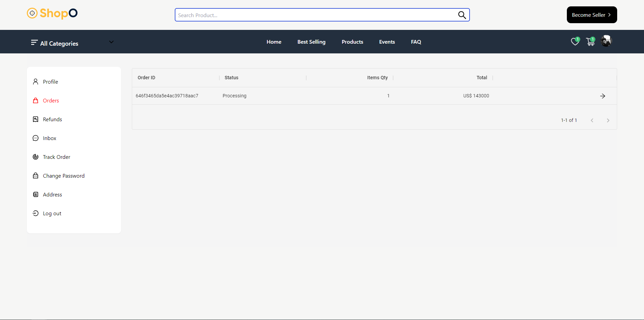Image resolution: width=644 pixels, height=320 pixels.
Task: Open Best Selling from the navigation
Action: 311,42
